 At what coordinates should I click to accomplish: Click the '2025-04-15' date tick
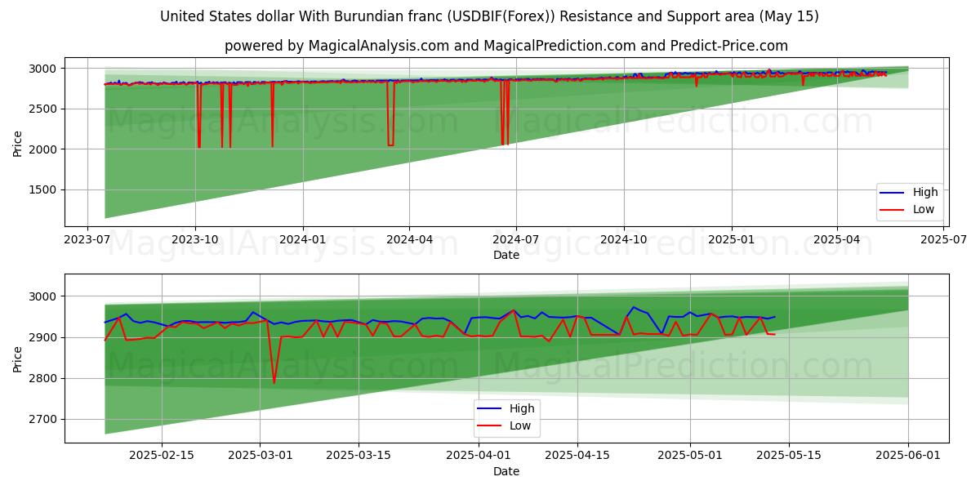(577, 456)
